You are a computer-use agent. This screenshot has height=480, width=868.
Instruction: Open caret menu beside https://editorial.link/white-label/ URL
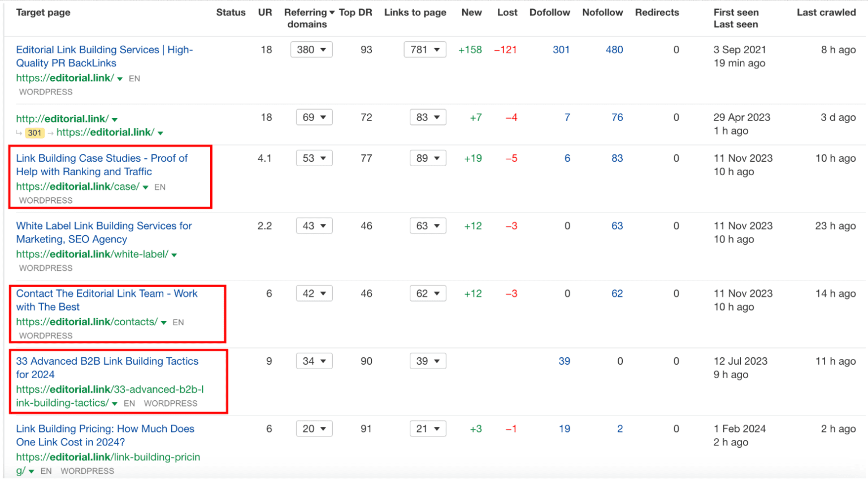click(174, 256)
